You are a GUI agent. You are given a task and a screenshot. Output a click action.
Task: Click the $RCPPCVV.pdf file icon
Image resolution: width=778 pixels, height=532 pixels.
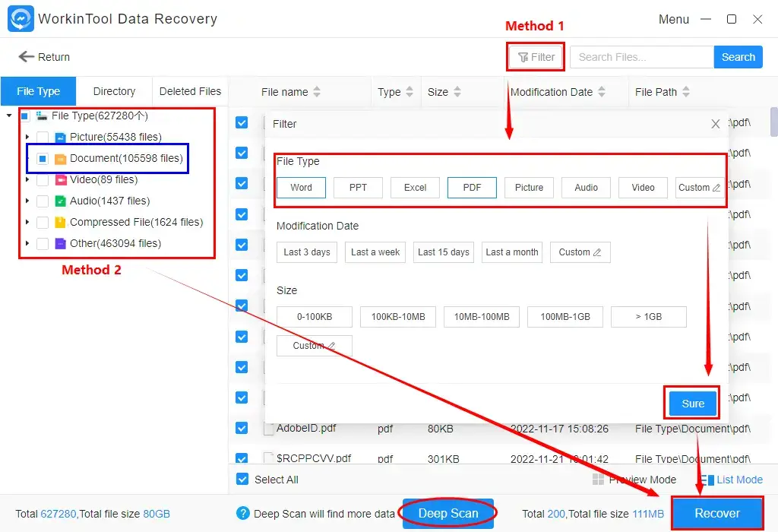point(268,458)
